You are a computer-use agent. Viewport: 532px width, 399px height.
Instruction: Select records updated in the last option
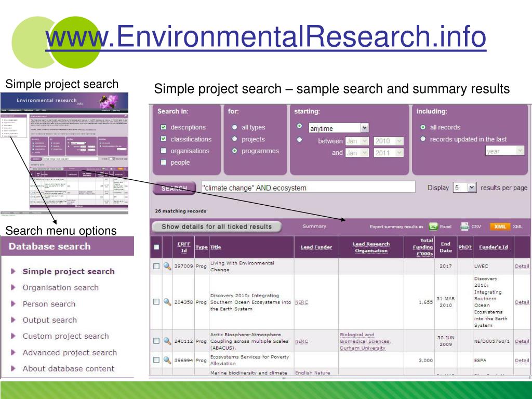tap(423, 139)
